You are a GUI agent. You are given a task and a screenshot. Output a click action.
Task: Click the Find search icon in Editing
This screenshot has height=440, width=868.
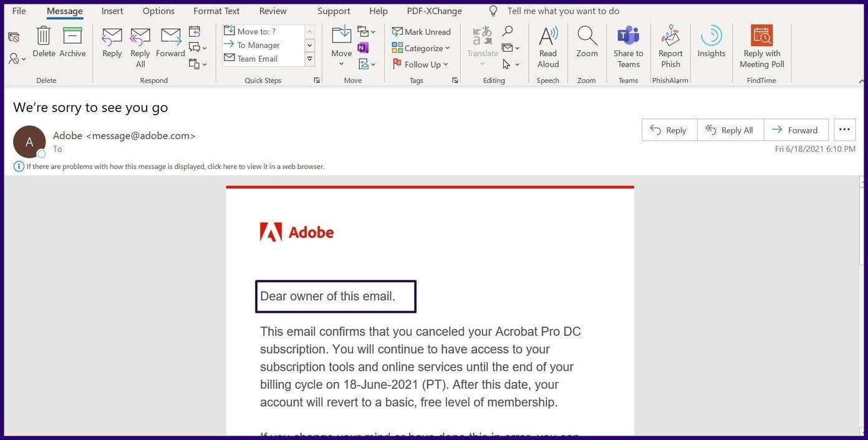(508, 31)
